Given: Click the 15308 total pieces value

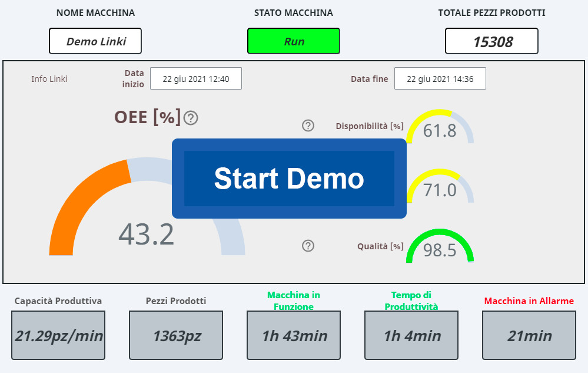Looking at the screenshot, I should coord(491,41).
